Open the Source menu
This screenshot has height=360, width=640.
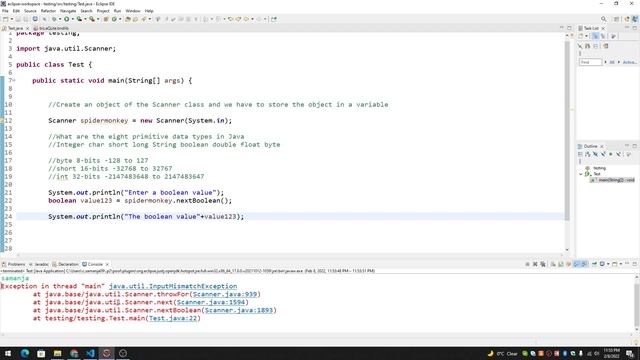30,11
